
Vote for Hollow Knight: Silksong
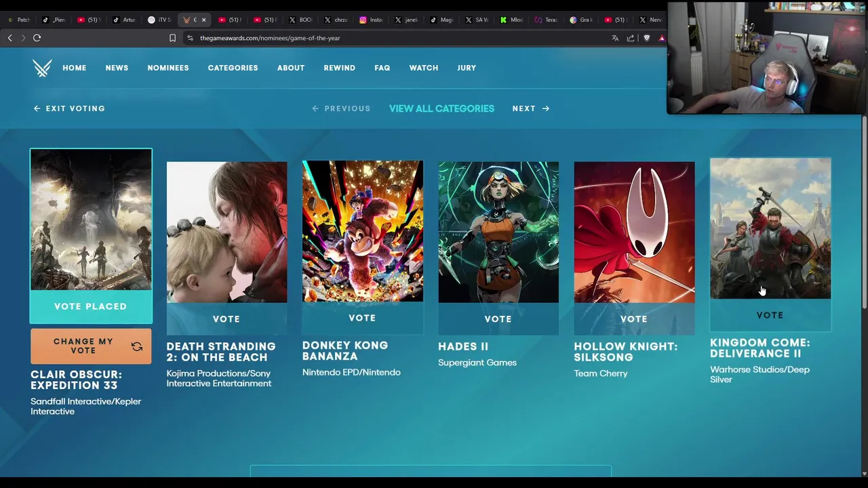[634, 319]
